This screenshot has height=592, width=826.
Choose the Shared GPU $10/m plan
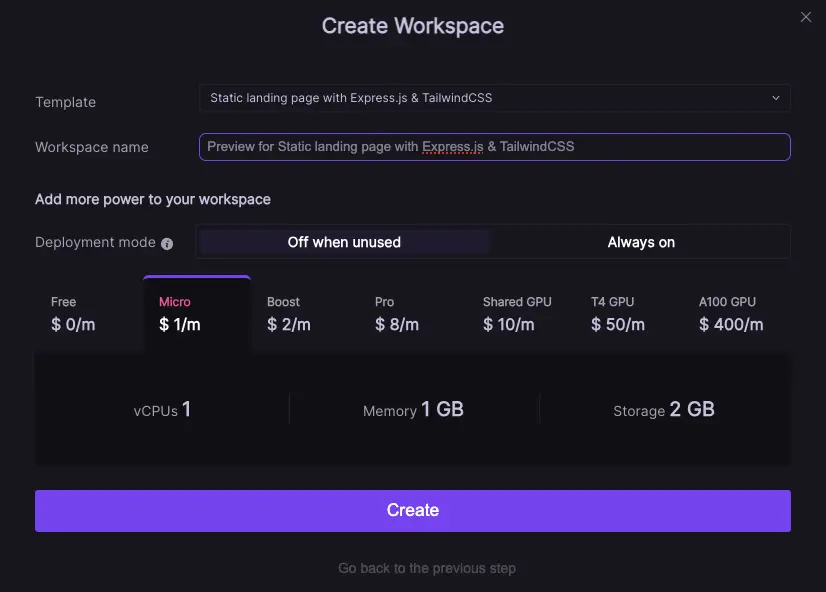(521, 314)
